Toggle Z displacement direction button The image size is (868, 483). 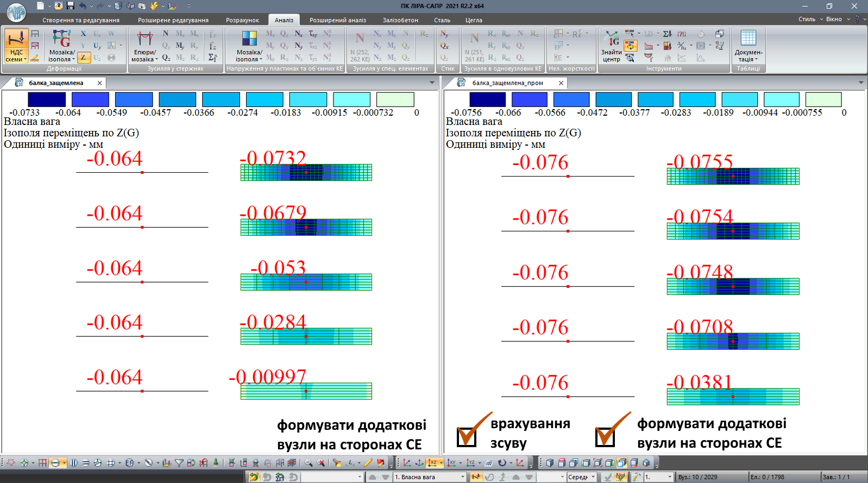coord(83,58)
